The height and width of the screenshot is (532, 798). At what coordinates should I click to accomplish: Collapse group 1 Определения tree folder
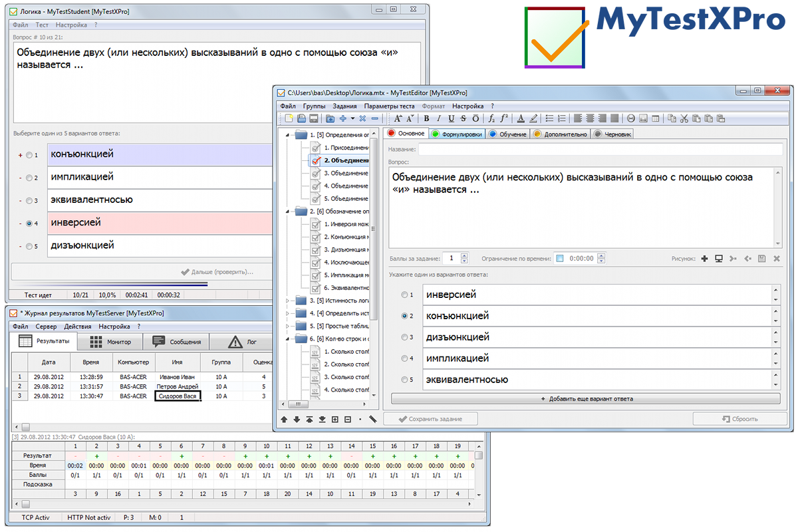288,136
